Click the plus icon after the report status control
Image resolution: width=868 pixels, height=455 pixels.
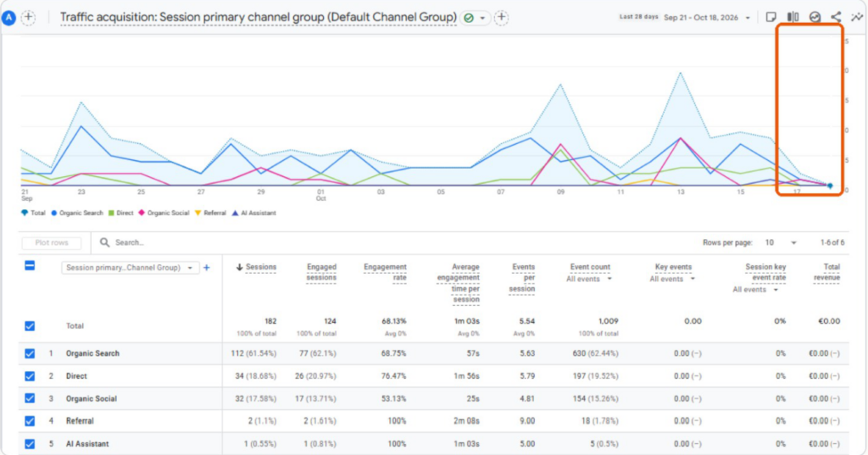(502, 18)
